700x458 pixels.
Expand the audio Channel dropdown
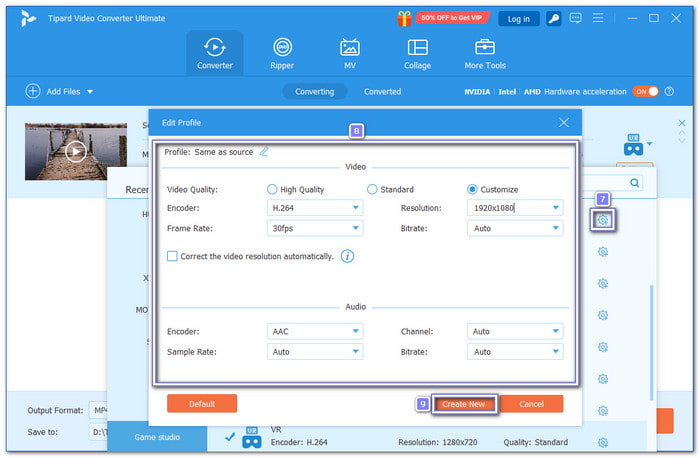click(515, 331)
